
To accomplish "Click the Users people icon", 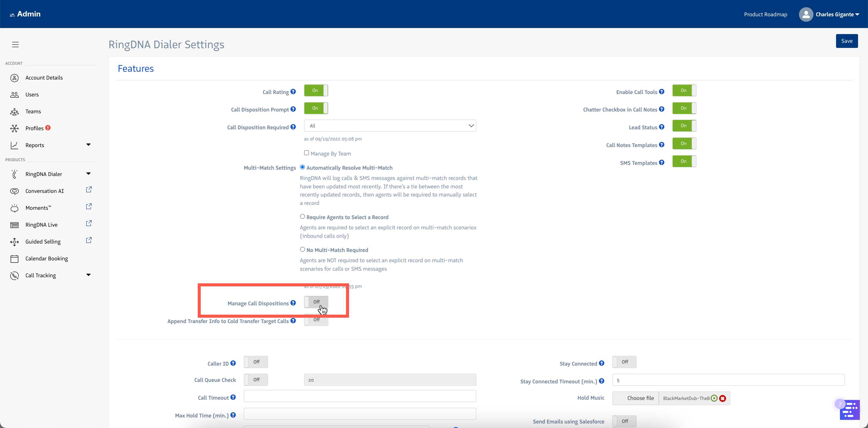I will (x=14, y=95).
